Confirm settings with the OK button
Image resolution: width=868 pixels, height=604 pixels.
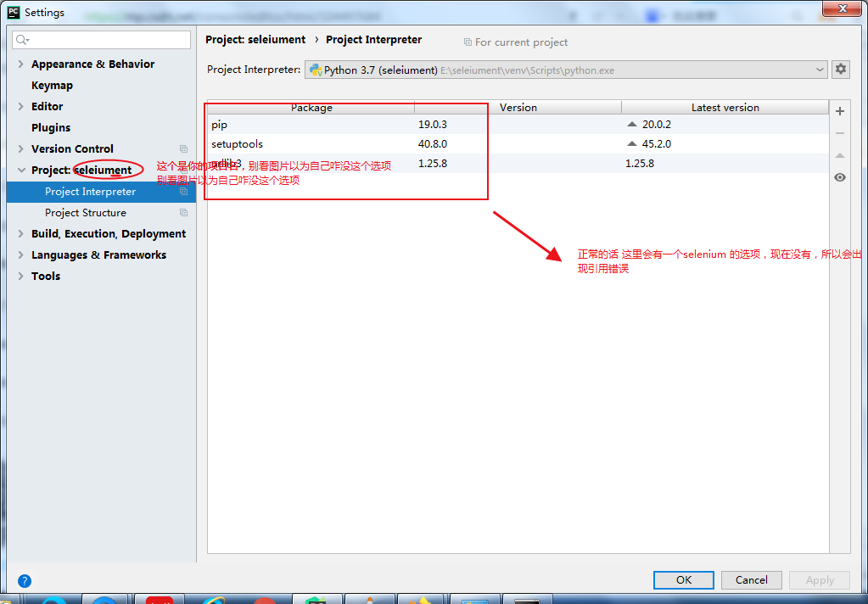(x=684, y=579)
